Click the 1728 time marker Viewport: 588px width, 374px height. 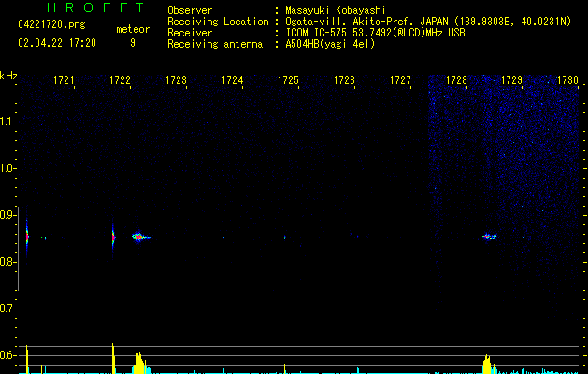[x=456, y=80]
